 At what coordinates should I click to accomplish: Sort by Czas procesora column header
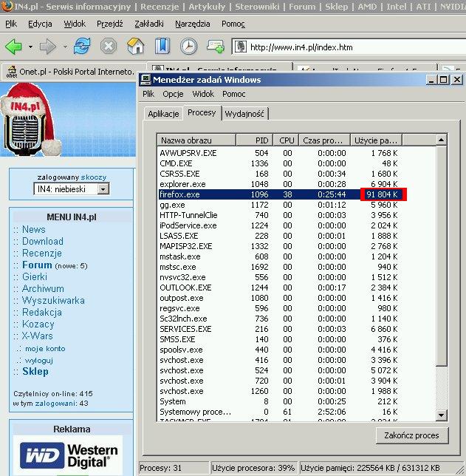click(x=324, y=140)
